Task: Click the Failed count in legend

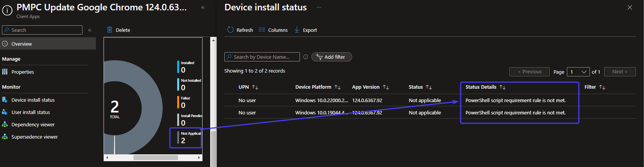Action: pos(183,105)
